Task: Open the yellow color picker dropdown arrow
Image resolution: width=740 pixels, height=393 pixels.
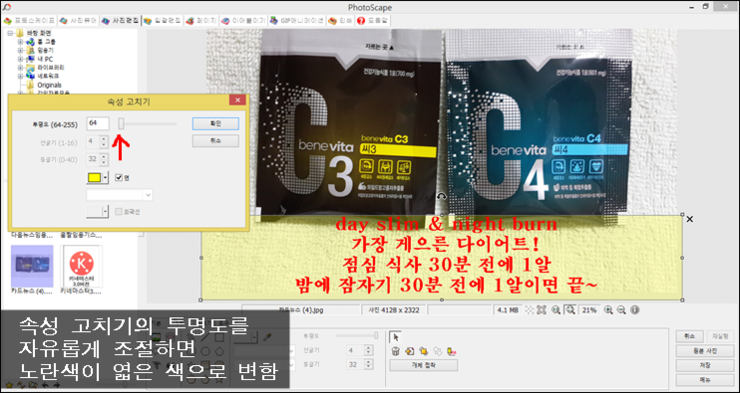Action: click(105, 178)
